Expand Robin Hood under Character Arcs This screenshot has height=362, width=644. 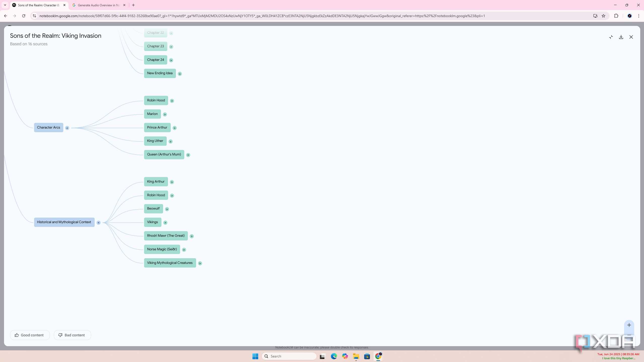tap(172, 101)
